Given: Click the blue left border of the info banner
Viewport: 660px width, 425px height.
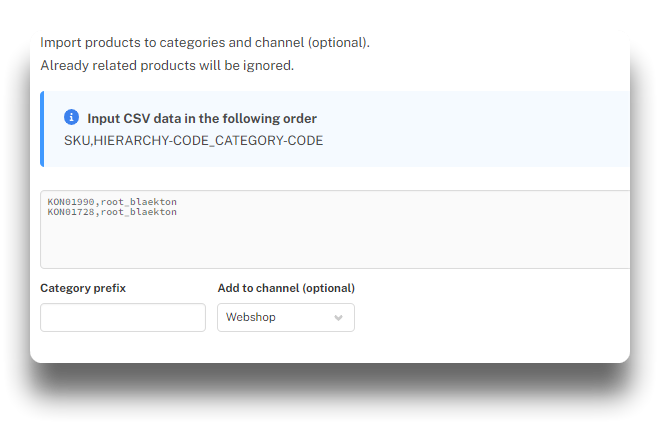Looking at the screenshot, I should (x=42, y=129).
